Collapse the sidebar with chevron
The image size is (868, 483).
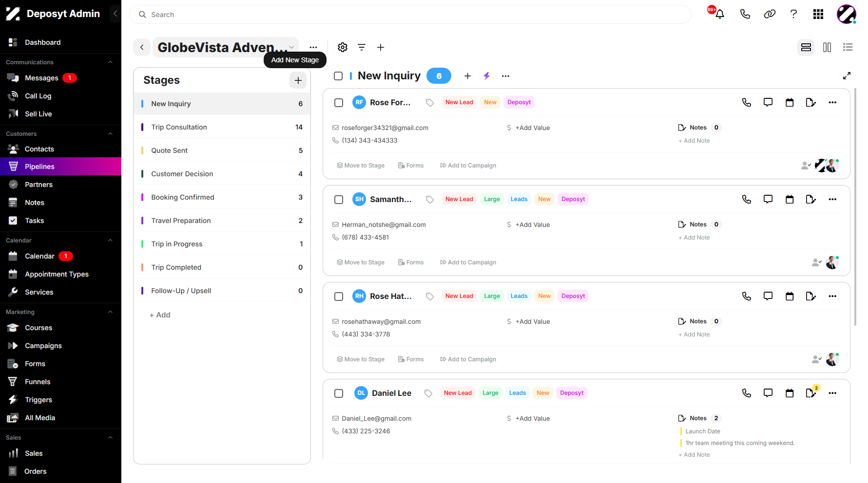click(x=116, y=14)
